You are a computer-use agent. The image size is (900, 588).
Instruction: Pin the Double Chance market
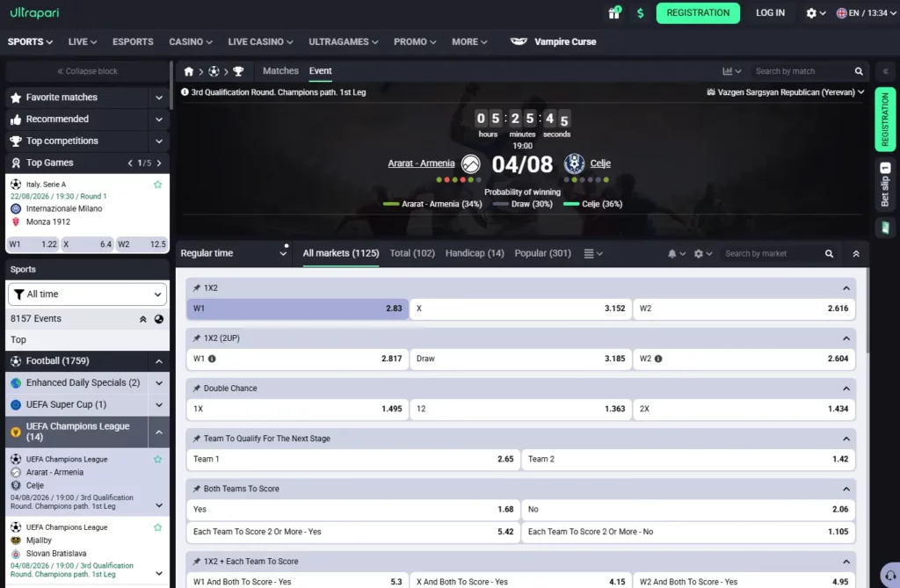pyautogui.click(x=196, y=388)
